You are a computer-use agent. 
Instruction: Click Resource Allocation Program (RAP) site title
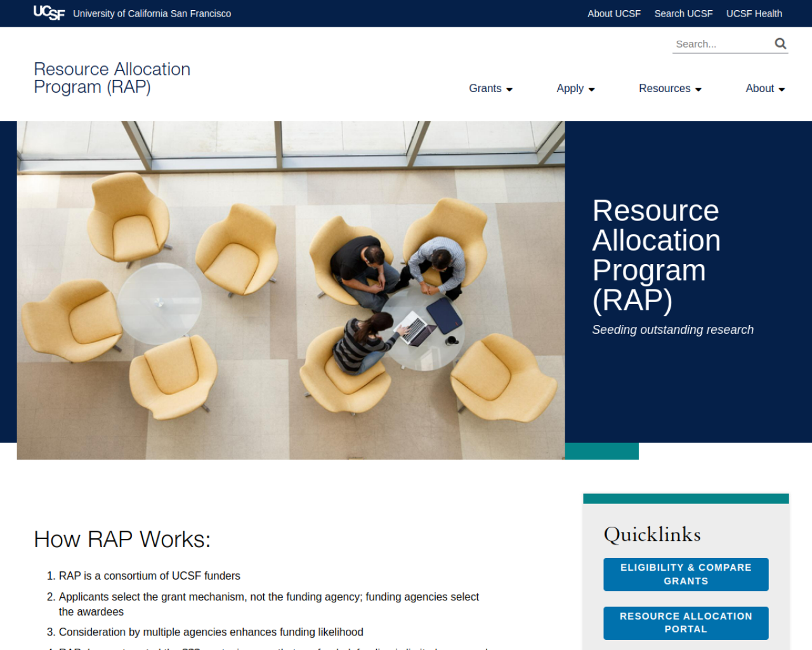(112, 77)
